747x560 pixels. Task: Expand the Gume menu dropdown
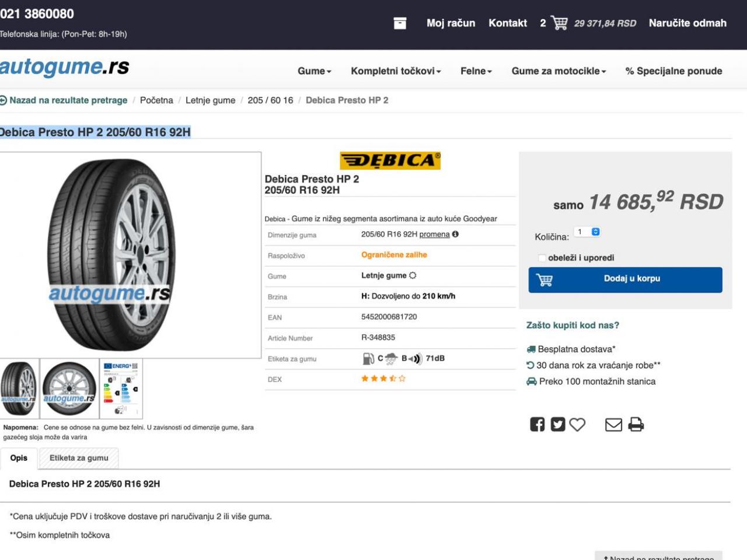(x=314, y=71)
